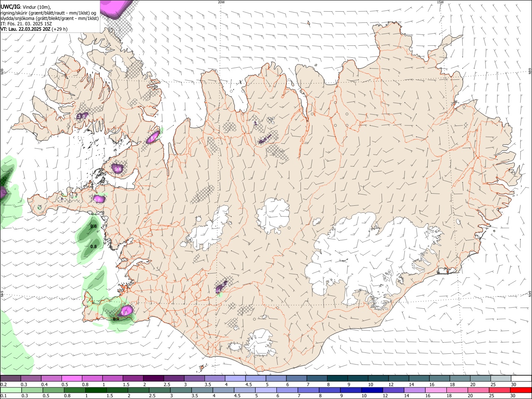Select the lower legend row swatch labeled 3
The image size is (532, 399).
coord(181,390)
